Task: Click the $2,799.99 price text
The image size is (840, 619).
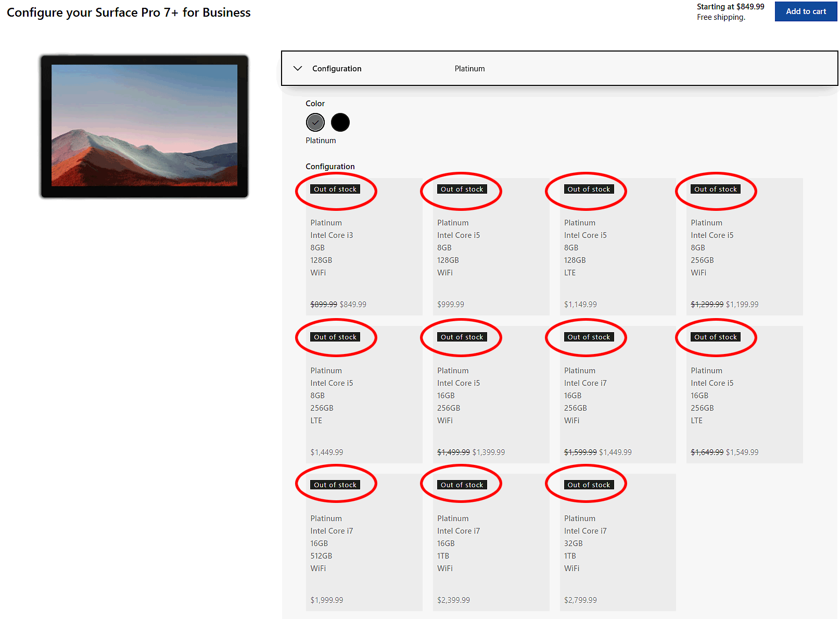Action: 580,600
